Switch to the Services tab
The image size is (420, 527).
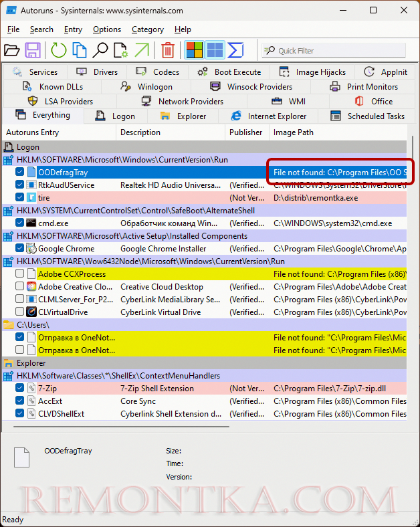click(x=35, y=72)
